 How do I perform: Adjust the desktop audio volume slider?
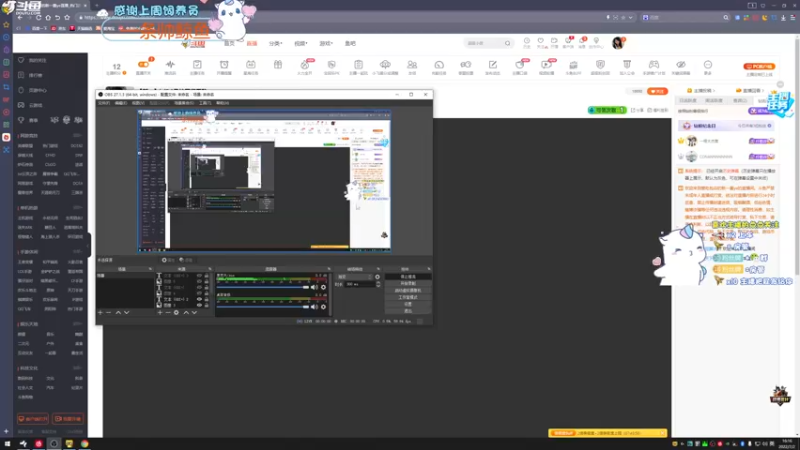pyautogui.click(x=263, y=287)
